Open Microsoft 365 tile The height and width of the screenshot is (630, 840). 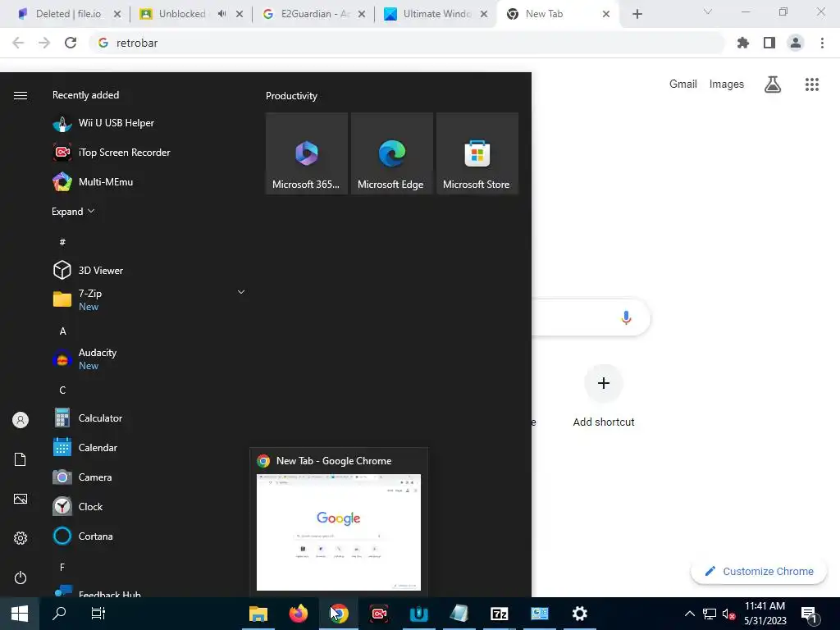tap(307, 153)
